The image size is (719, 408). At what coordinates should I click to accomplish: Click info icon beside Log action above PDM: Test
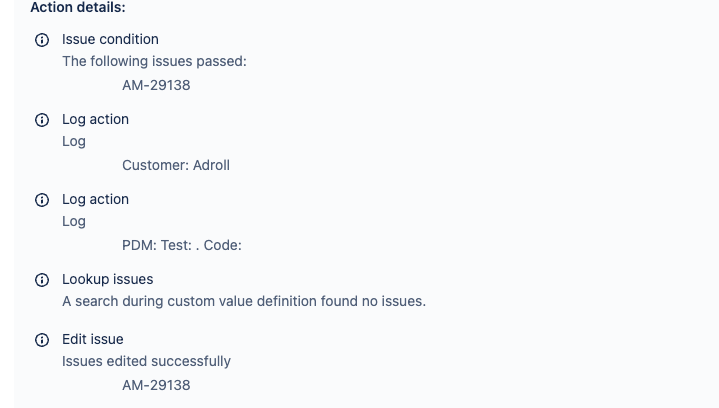click(42, 200)
